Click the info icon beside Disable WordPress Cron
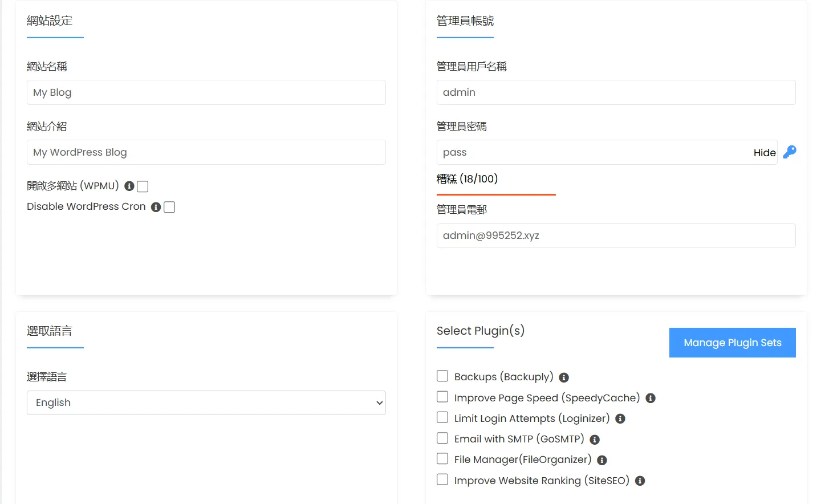This screenshot has height=504, width=821. tap(156, 207)
